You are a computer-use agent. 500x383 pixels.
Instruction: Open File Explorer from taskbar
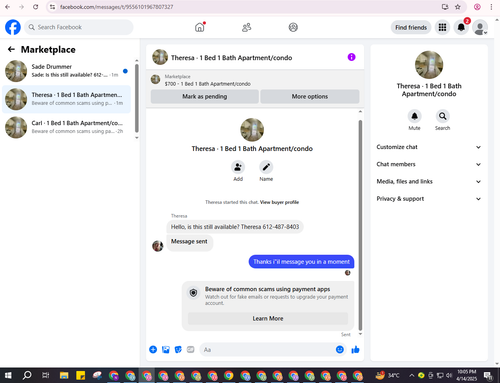tap(64, 376)
